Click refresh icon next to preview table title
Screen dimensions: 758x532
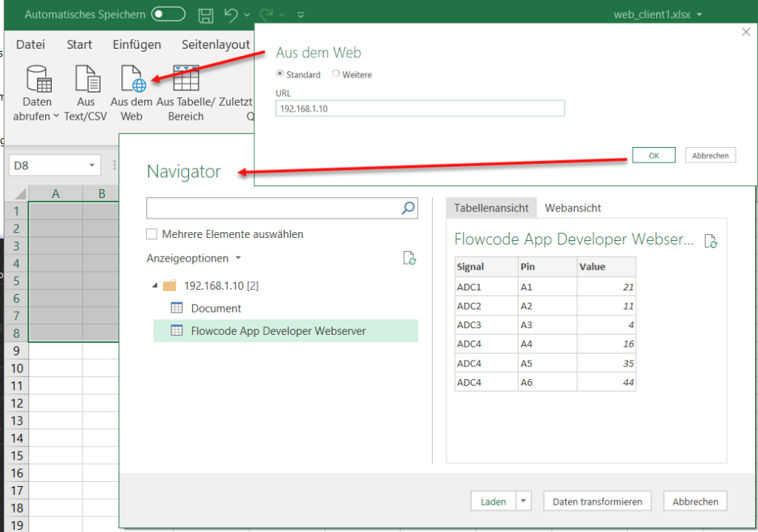click(711, 241)
